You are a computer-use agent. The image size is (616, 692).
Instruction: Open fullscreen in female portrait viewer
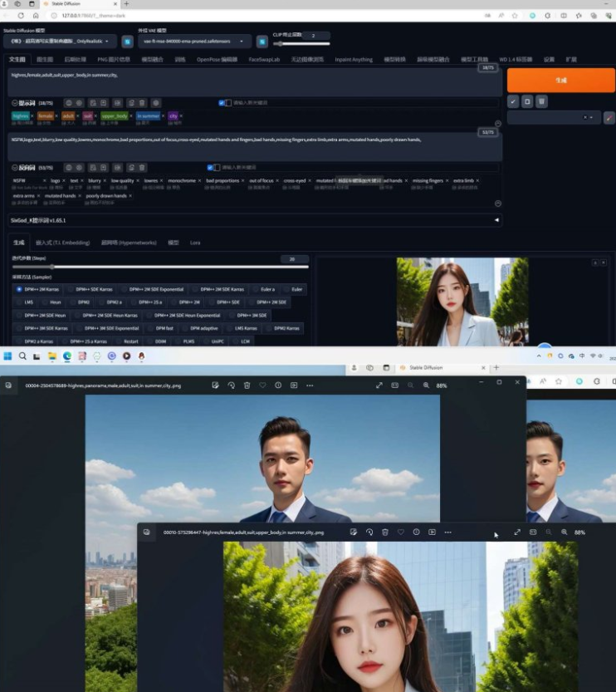click(517, 532)
